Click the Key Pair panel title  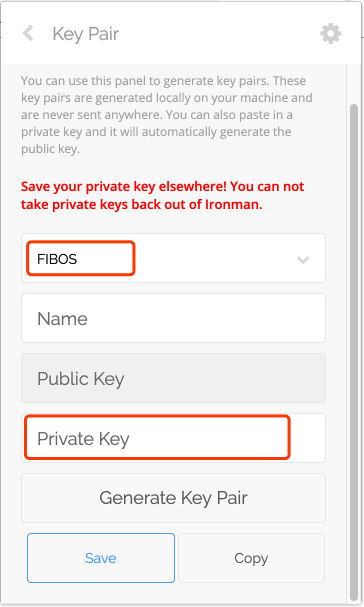pyautogui.click(x=86, y=34)
